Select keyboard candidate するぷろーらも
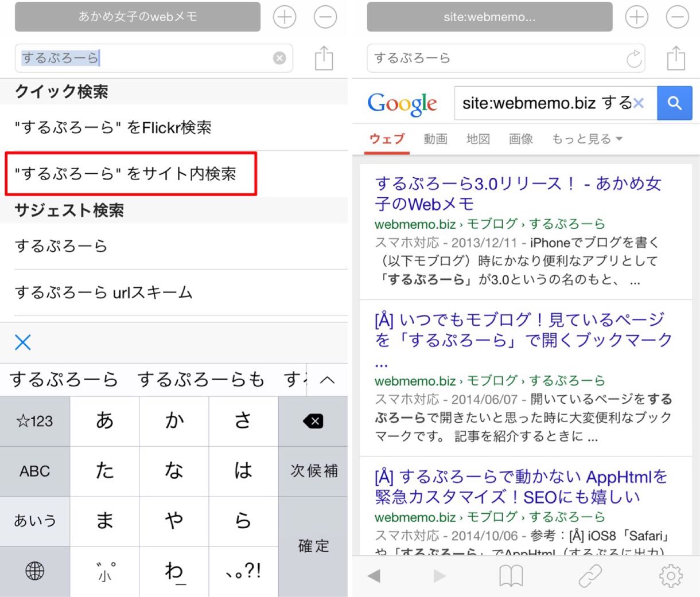 tap(201, 380)
